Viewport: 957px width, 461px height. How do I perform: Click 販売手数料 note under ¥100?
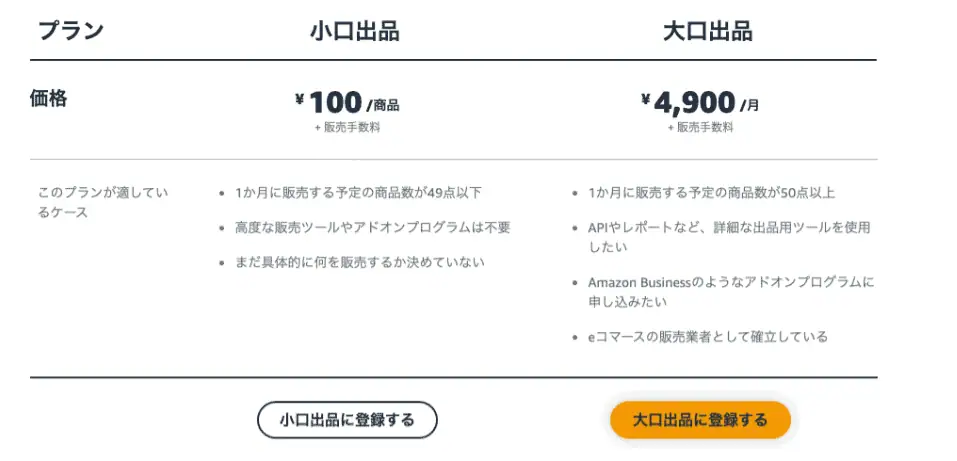(347, 127)
